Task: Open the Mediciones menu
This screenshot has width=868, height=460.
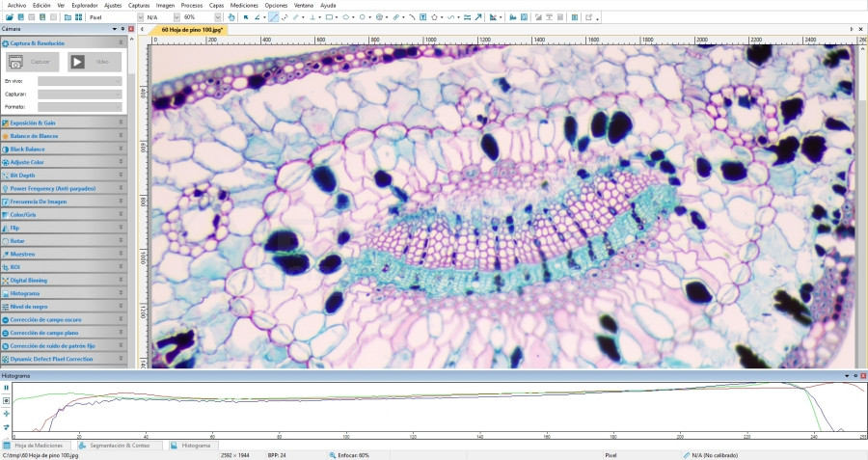Action: 244,5
